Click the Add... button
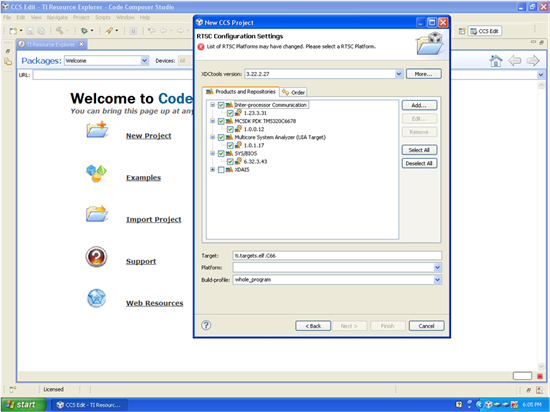Image resolution: width=550 pixels, height=412 pixels. [x=419, y=105]
